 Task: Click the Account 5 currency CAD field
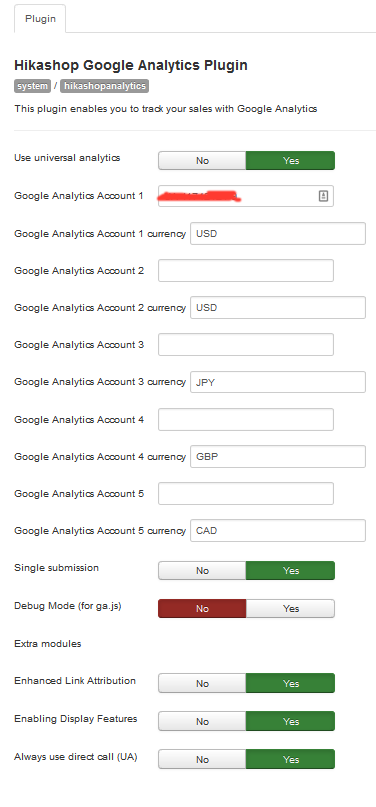coord(278,531)
